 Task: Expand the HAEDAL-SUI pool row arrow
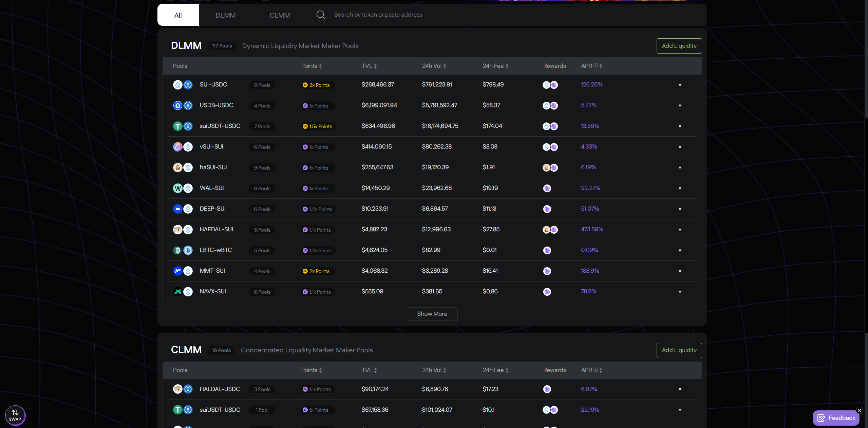click(x=680, y=230)
